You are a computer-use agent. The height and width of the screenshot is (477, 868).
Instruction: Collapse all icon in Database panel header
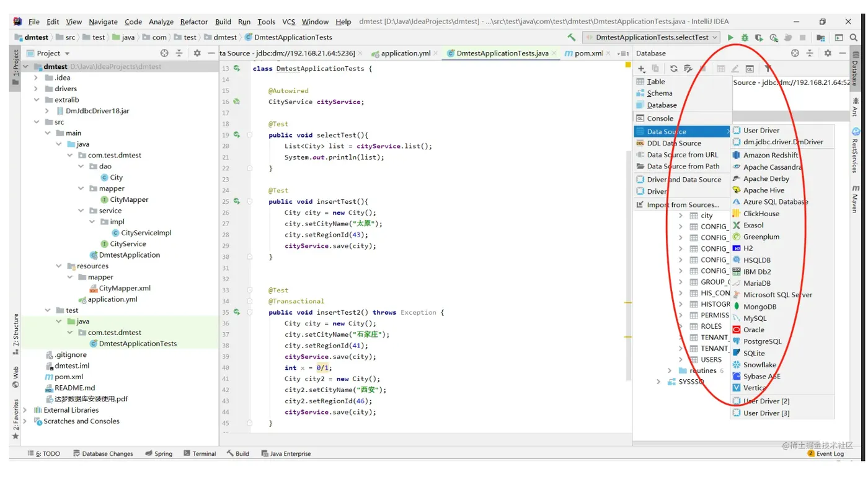(810, 53)
